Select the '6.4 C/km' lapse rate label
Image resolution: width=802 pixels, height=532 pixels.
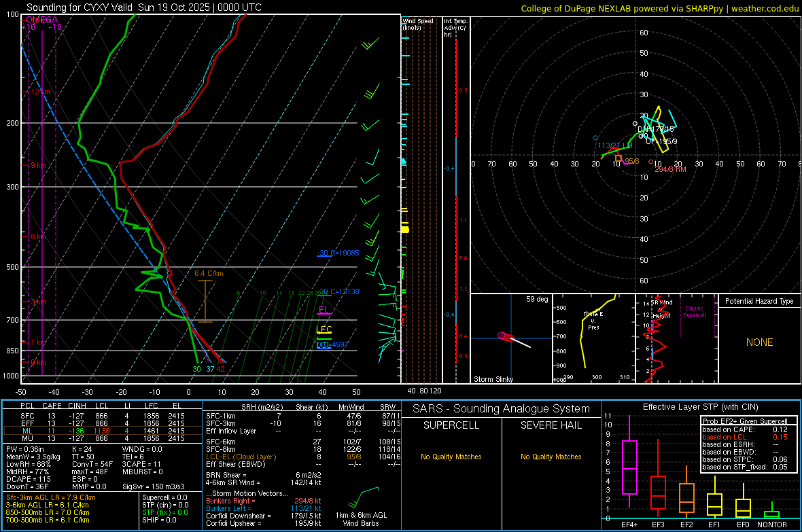[x=209, y=273]
